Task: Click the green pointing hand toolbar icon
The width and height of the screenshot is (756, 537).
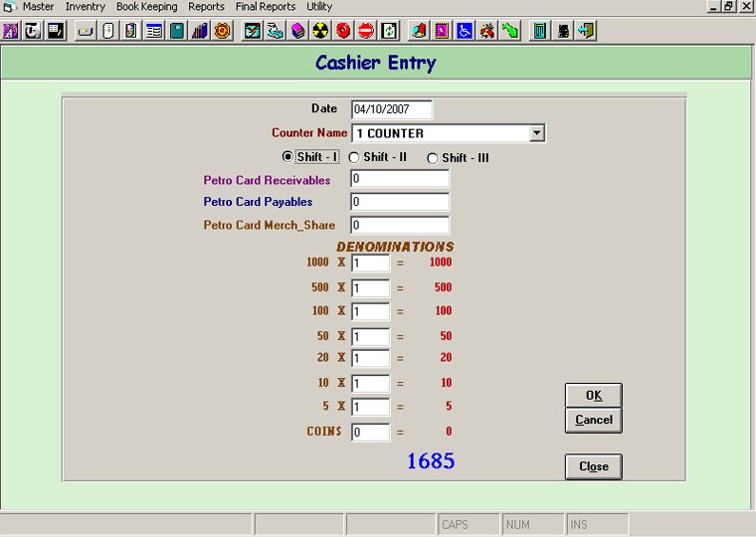Action: pos(510,31)
